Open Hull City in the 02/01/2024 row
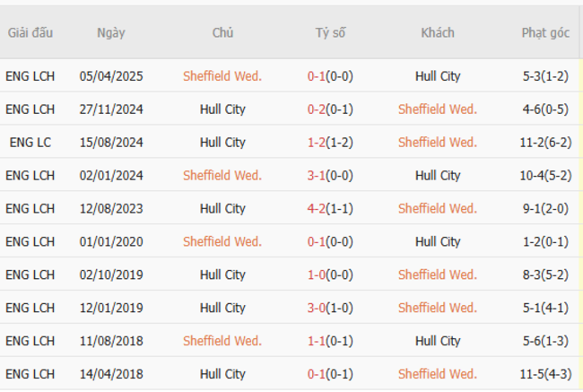Screen dimensions: 583x392 click(x=438, y=176)
